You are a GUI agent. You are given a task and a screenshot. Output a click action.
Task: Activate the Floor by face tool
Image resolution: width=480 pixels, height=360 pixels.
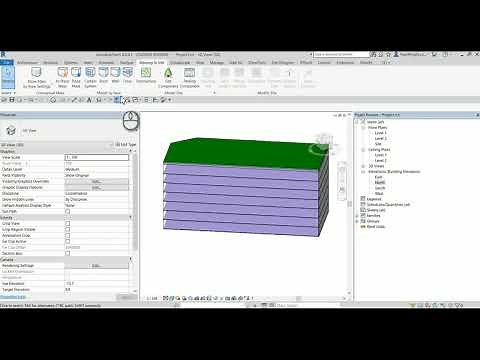[127, 75]
